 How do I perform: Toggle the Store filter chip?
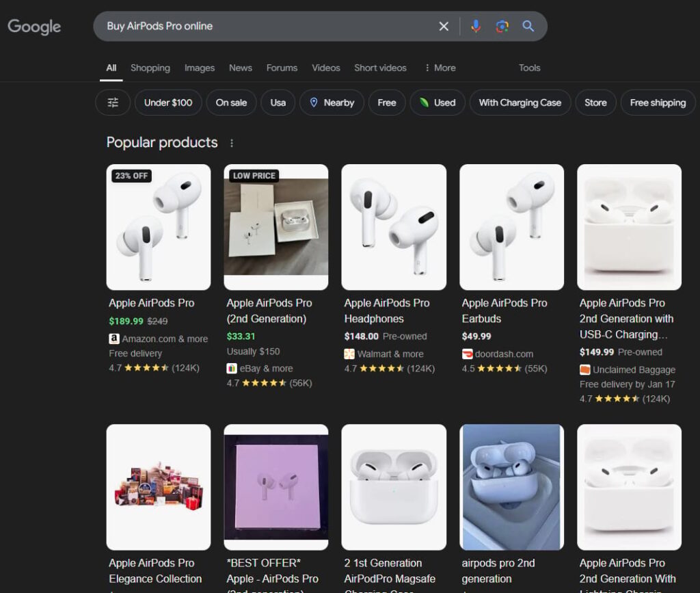click(596, 103)
